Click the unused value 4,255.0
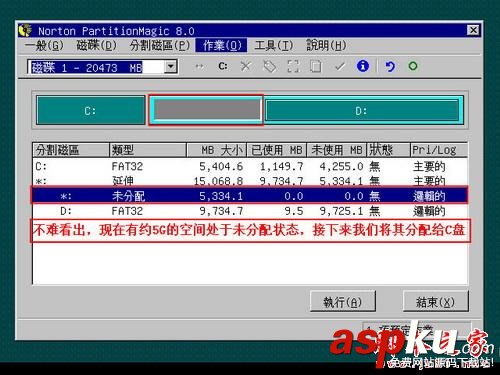Image resolution: width=500 pixels, height=375 pixels. (341, 166)
